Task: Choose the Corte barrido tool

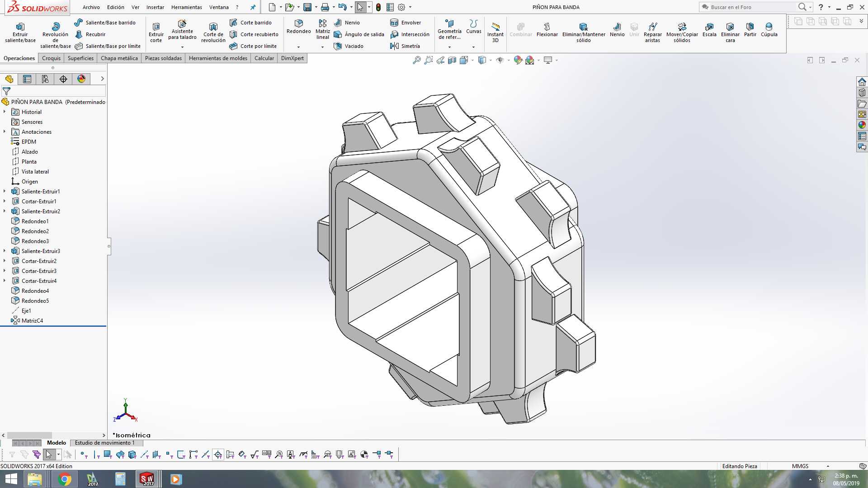Action: tap(250, 23)
